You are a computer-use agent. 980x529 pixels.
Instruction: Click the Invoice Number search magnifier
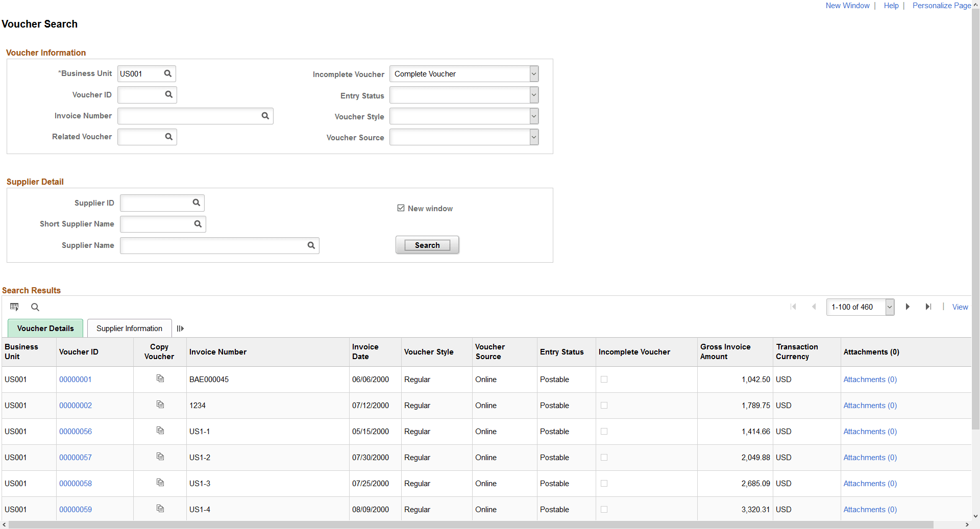pyautogui.click(x=265, y=116)
